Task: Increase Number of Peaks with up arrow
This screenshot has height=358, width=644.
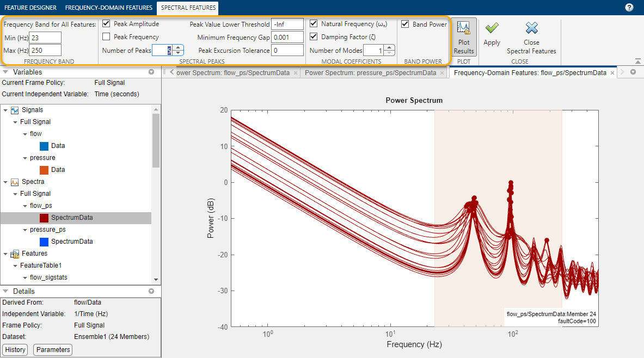Action: [x=178, y=48]
